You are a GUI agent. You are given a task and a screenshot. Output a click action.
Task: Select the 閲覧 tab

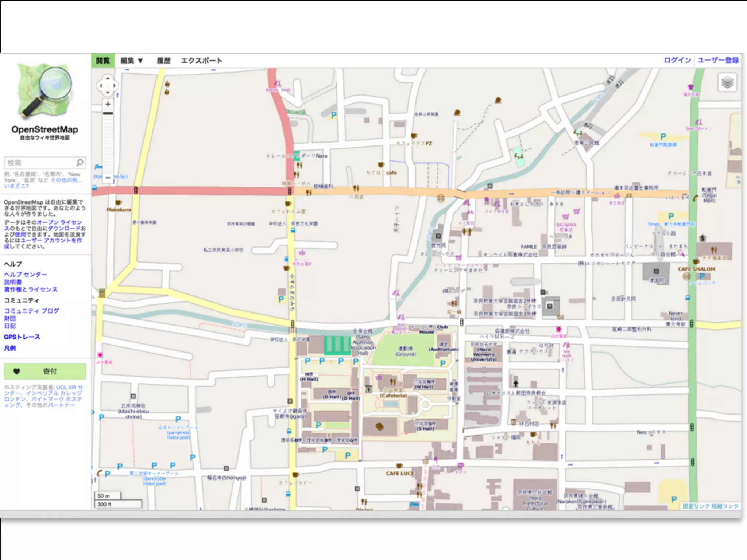103,61
